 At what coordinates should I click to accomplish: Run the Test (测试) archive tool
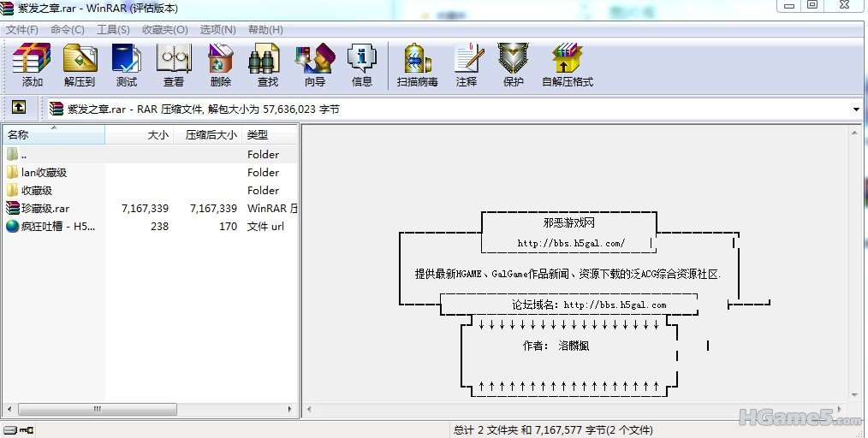127,65
